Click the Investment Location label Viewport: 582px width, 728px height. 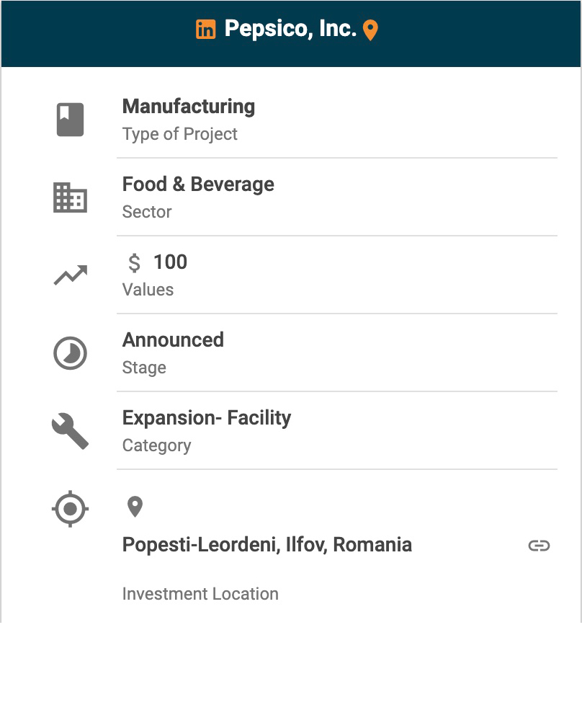(x=200, y=594)
